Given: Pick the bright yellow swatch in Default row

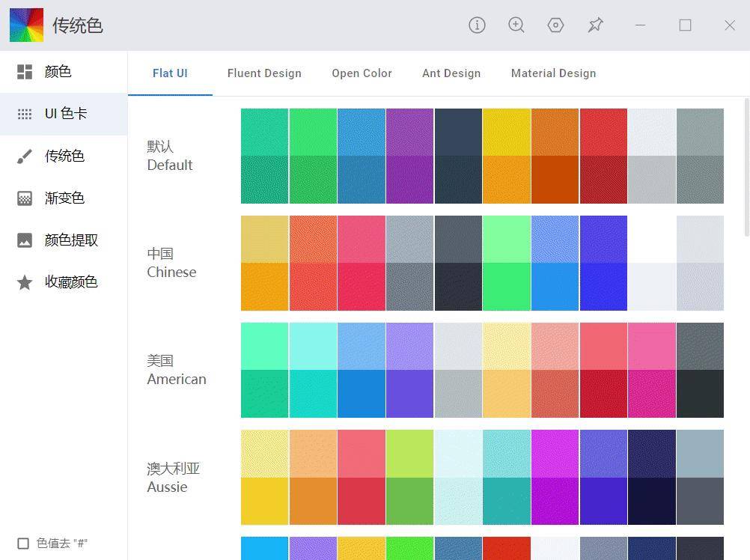Looking at the screenshot, I should click(507, 132).
